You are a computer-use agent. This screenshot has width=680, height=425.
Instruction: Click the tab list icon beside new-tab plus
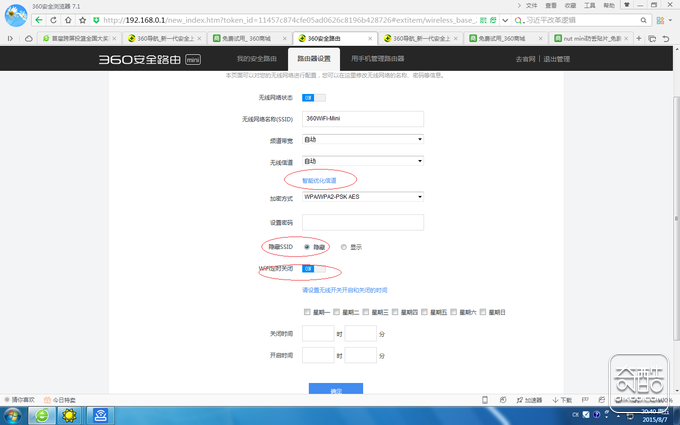(x=652, y=39)
